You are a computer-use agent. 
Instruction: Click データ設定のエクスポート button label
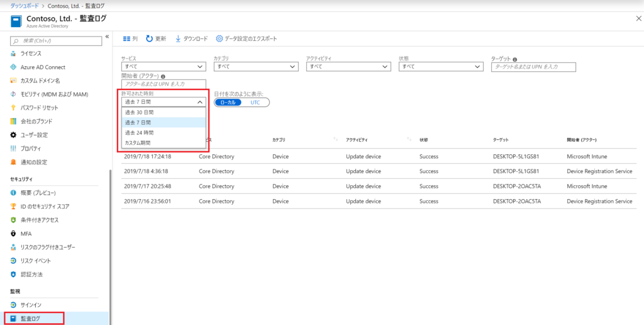250,38
